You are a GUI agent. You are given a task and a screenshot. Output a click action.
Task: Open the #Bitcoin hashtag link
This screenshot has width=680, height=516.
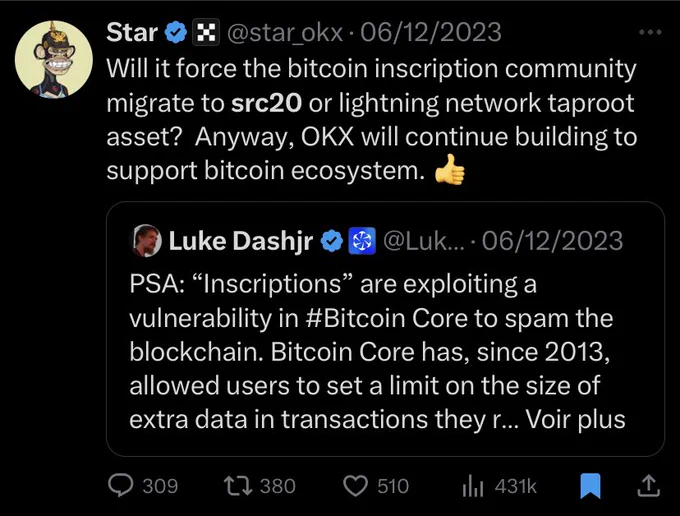click(355, 318)
